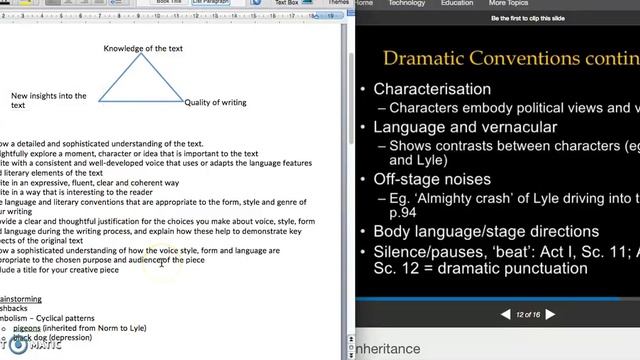
Task: Click the 'Knowledge of the text' label
Action: tap(143, 48)
